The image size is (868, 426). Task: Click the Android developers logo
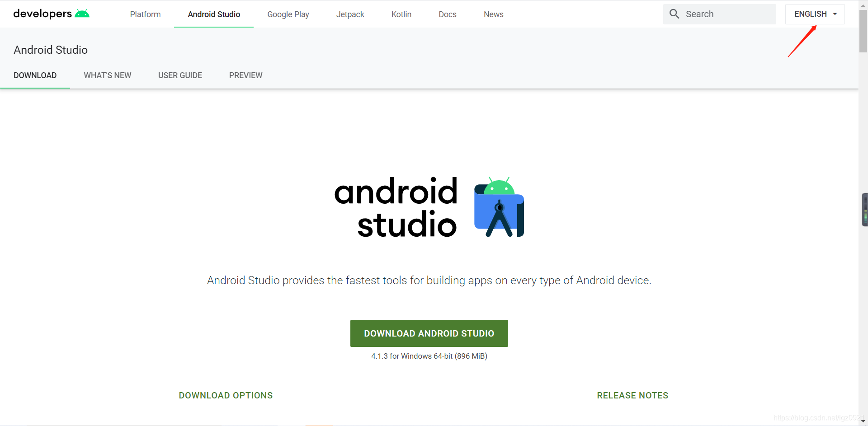[x=51, y=14]
